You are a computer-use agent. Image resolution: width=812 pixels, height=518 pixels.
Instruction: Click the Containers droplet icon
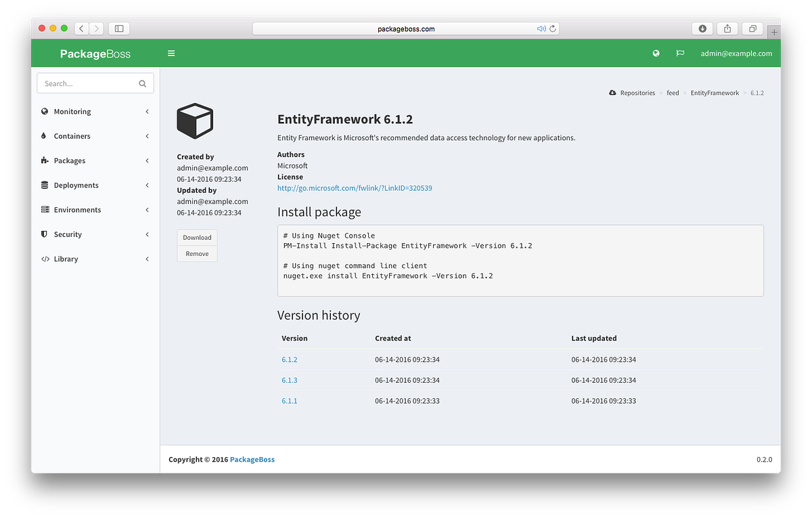point(45,136)
